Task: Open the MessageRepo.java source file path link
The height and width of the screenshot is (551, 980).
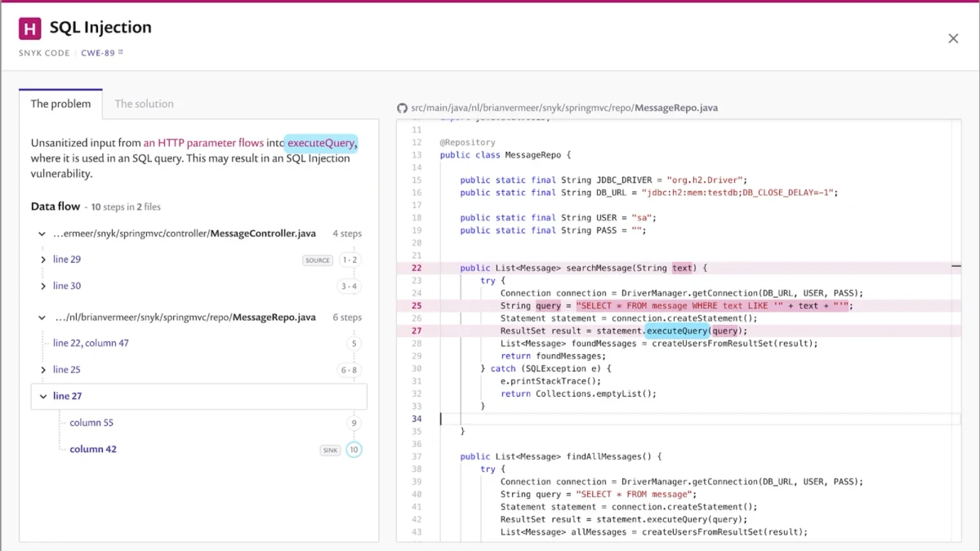Action: [564, 108]
